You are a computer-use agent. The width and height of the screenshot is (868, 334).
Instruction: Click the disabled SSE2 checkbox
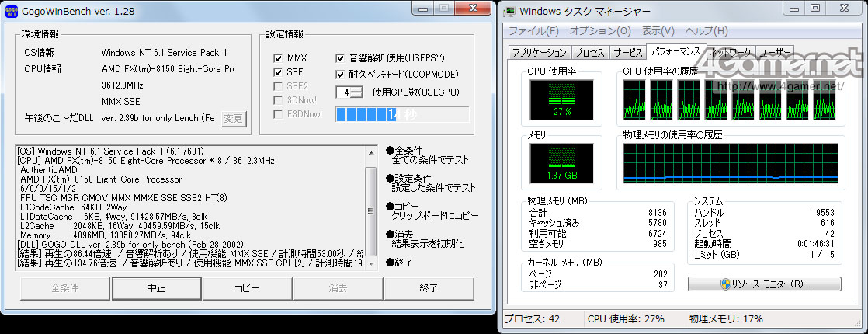[x=279, y=86]
